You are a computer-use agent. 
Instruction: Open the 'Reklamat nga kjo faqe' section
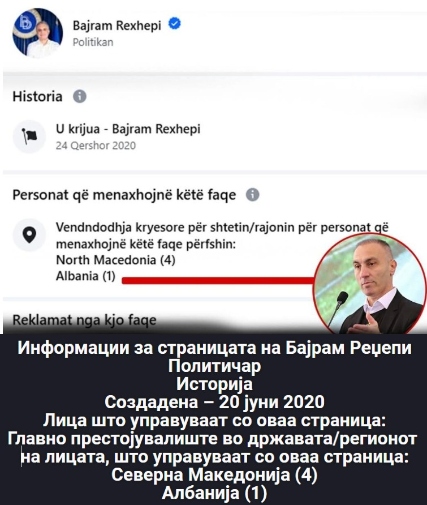[x=84, y=320]
